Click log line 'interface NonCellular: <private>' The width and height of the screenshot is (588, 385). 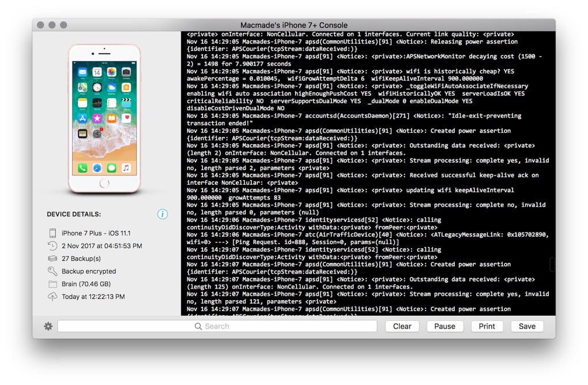tap(242, 183)
